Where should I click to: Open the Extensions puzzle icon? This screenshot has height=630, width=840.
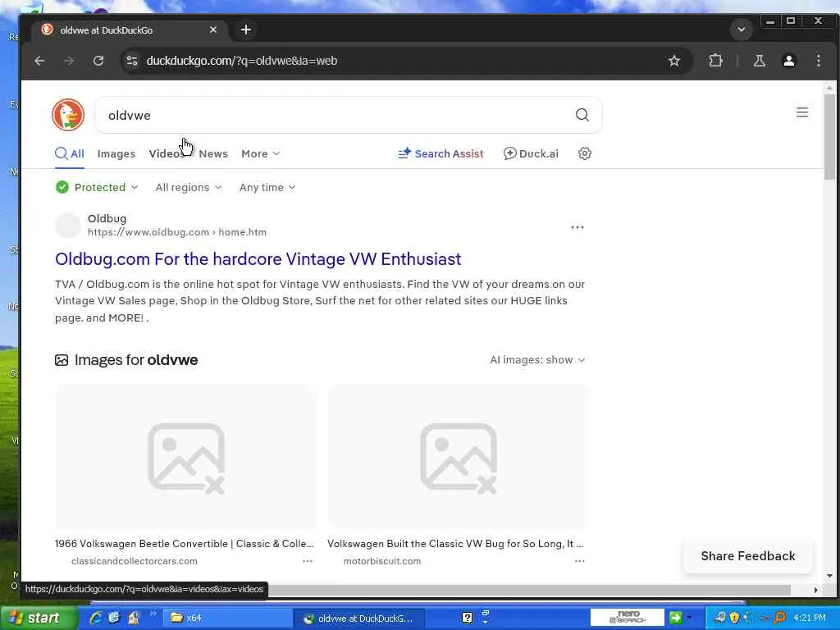click(x=715, y=61)
